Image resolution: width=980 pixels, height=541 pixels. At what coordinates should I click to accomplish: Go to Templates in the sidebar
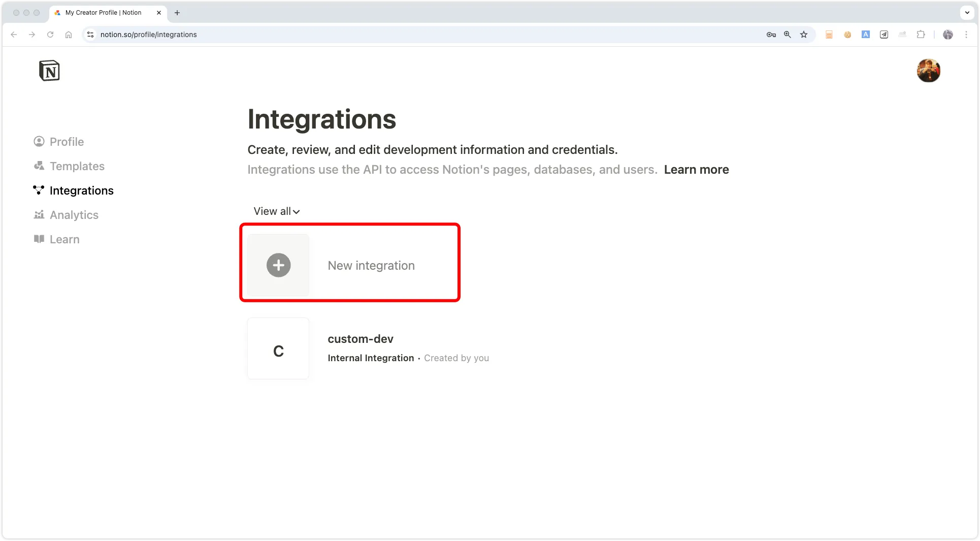(77, 166)
